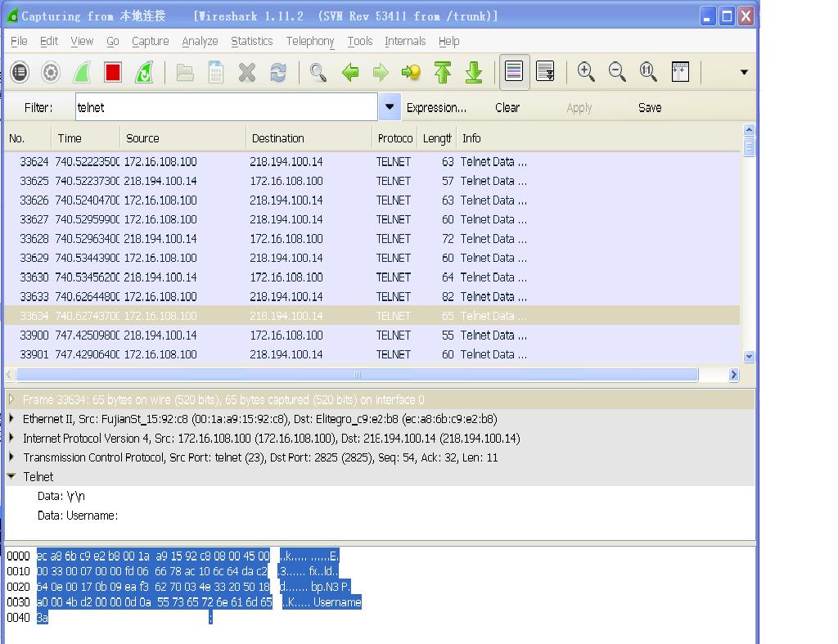Screen dimensions: 838x644
Task: Open the Telephony menu
Action: (310, 41)
